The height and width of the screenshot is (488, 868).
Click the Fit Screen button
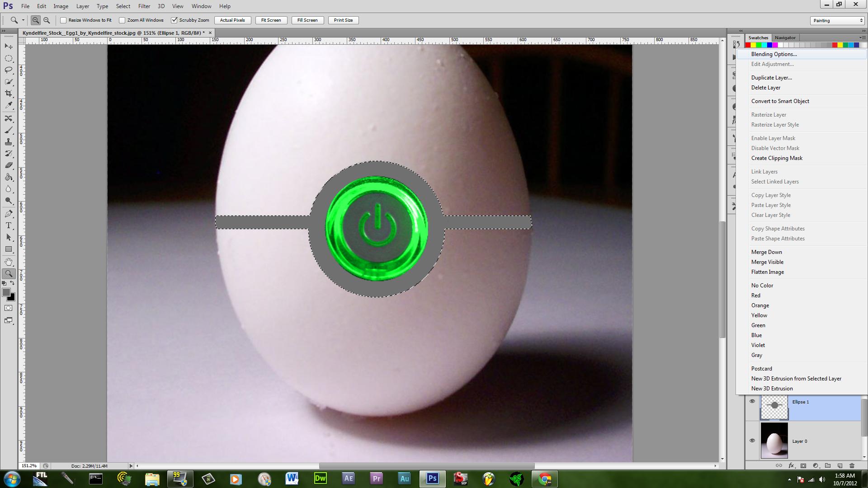coord(271,20)
